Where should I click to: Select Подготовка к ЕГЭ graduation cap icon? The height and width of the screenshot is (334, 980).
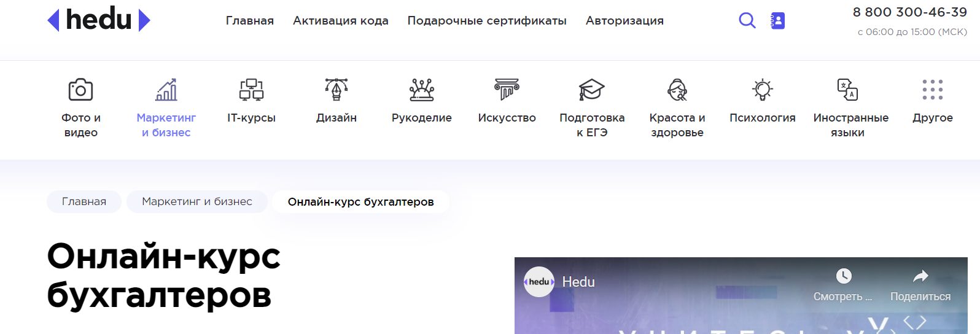592,90
